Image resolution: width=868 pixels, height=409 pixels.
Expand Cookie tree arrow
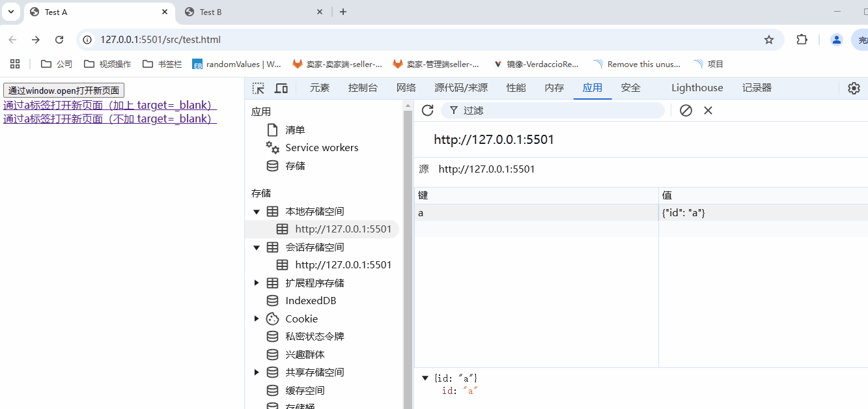(x=257, y=319)
